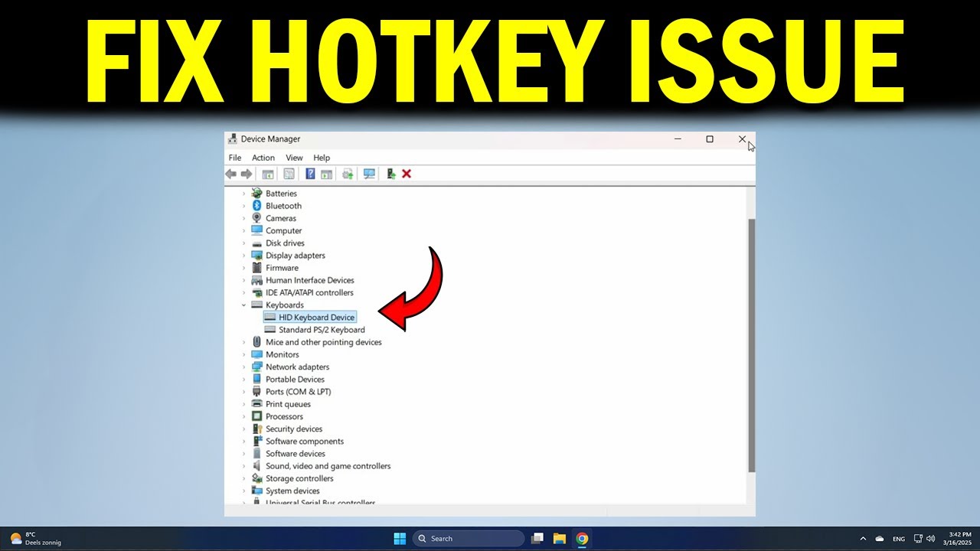Open the Help menu
Screen dimensions: 980x551
pos(322,158)
